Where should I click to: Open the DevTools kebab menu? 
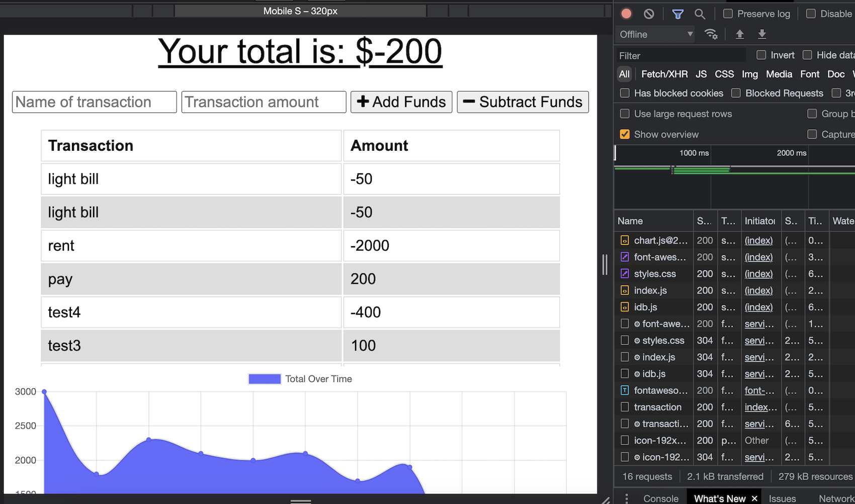click(x=626, y=497)
